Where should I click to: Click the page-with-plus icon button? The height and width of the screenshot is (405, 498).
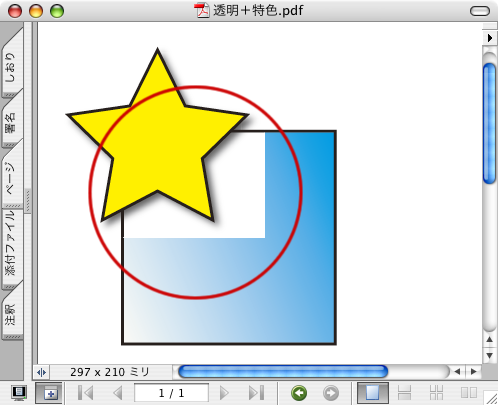tap(49, 393)
